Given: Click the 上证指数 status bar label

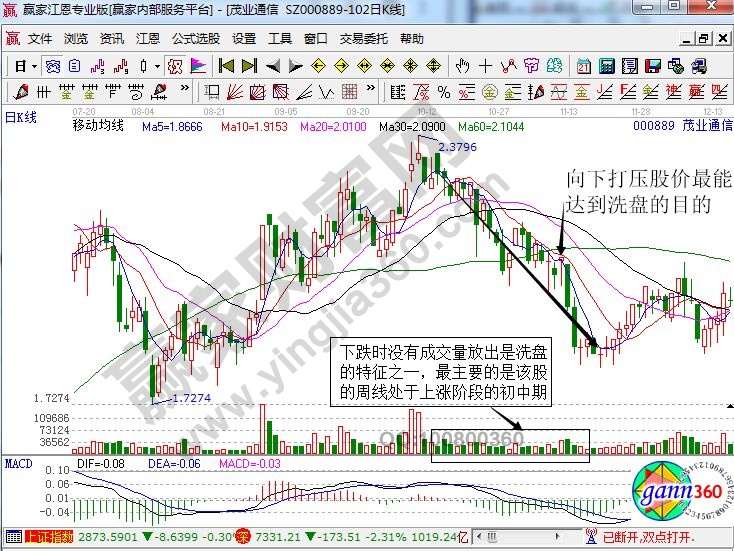Looking at the screenshot, I should pyautogui.click(x=49, y=536).
